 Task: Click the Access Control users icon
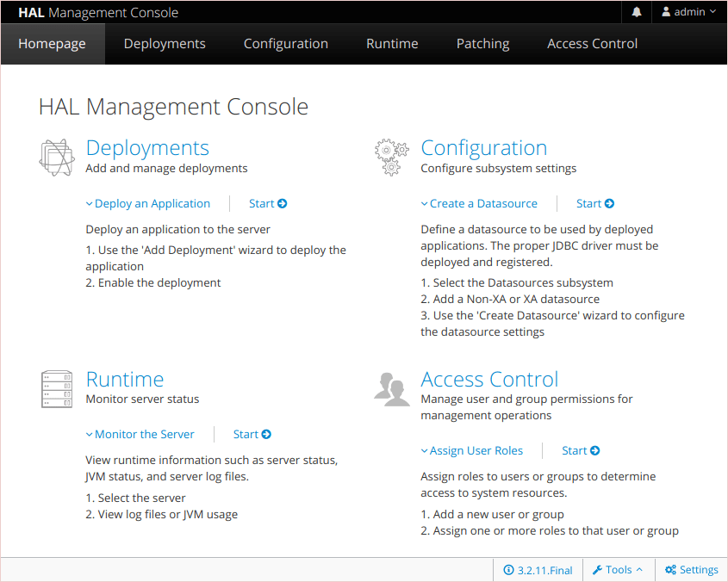pos(392,389)
